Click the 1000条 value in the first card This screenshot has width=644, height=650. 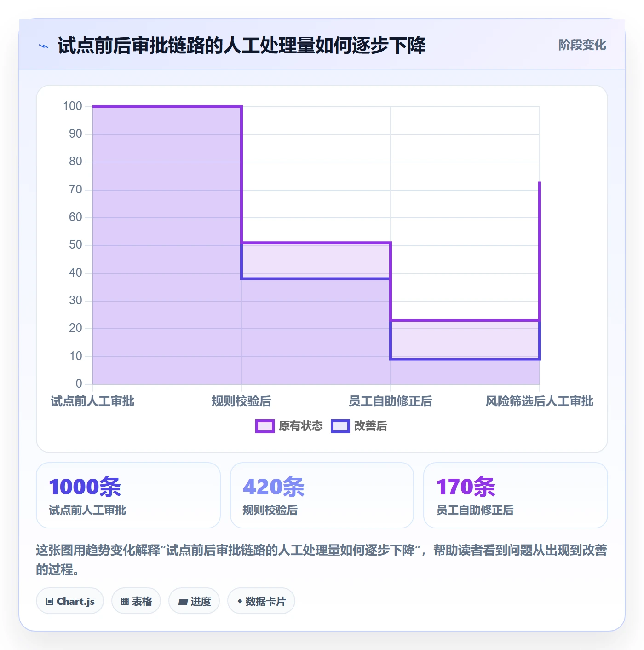(85, 487)
